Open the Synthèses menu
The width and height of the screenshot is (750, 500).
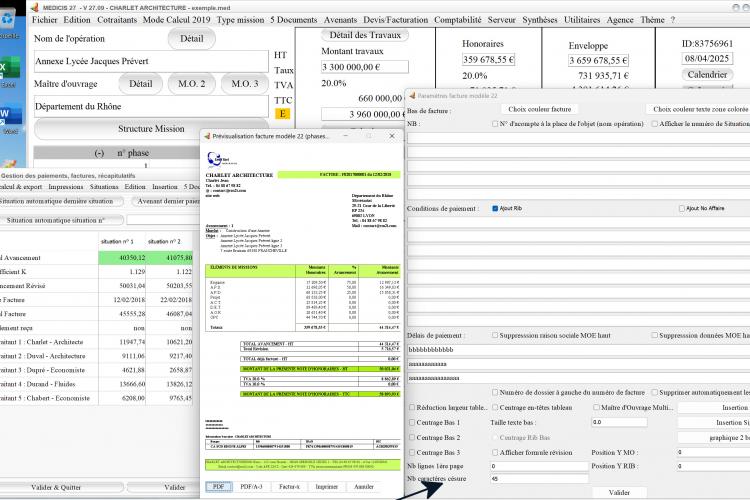[540, 20]
